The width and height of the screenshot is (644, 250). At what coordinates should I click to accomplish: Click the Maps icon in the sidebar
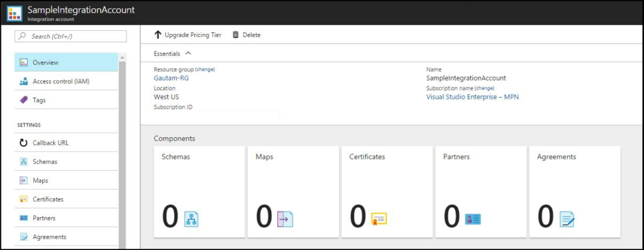tap(24, 181)
